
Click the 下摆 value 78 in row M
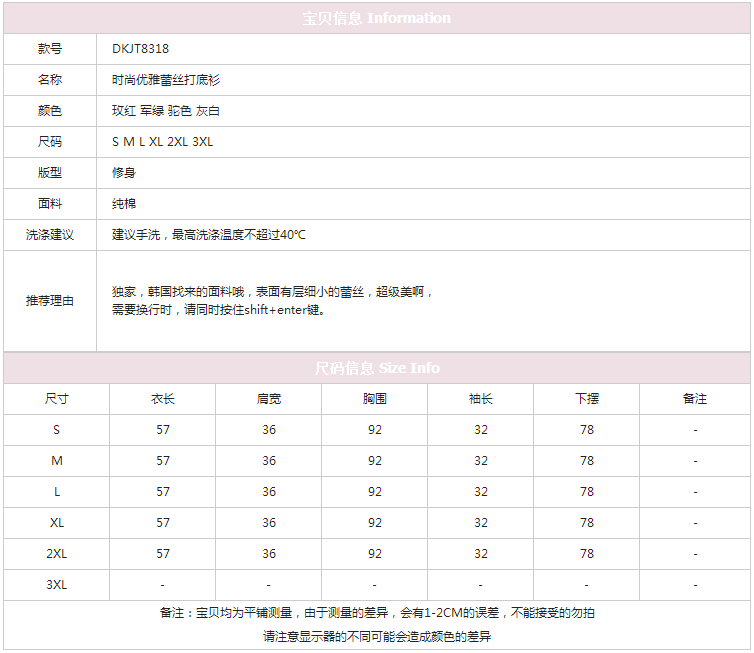[587, 461]
